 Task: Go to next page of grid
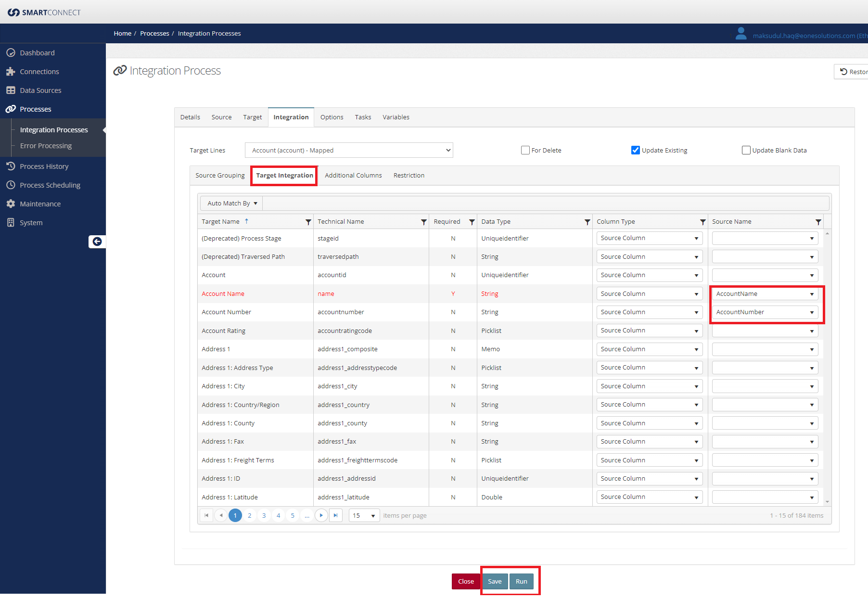click(x=321, y=515)
